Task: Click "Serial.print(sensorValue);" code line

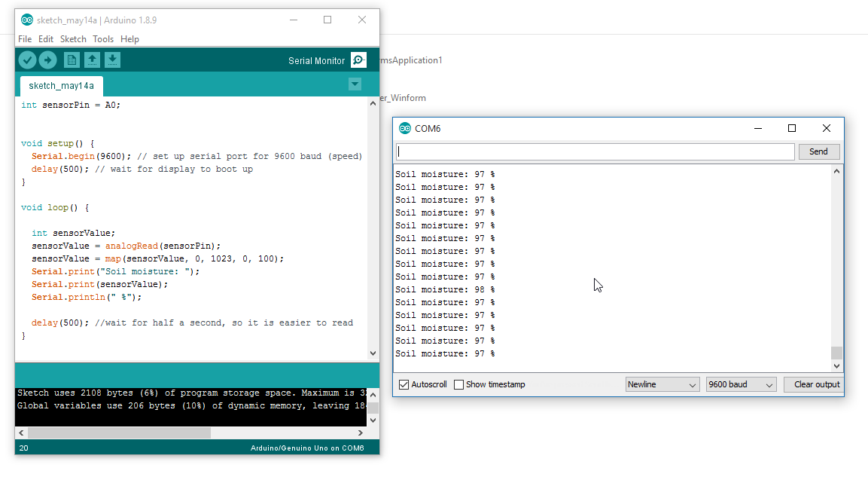Action: point(99,284)
